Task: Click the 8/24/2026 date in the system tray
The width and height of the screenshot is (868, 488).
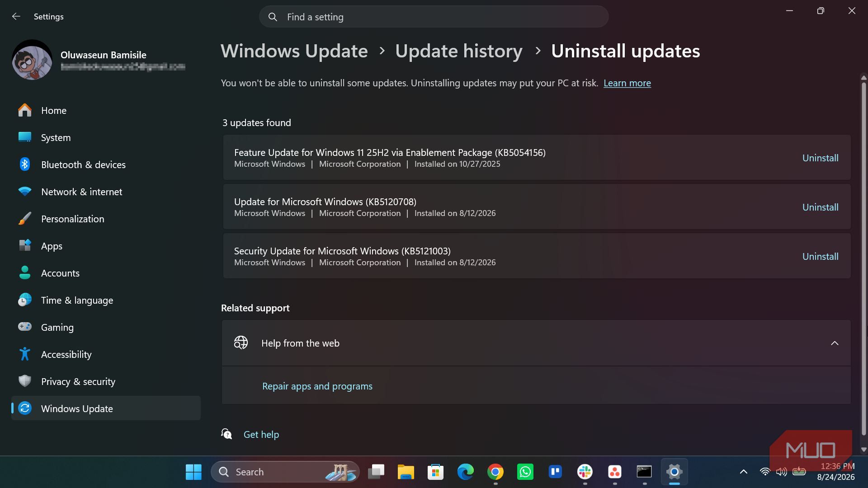Action: (835, 477)
